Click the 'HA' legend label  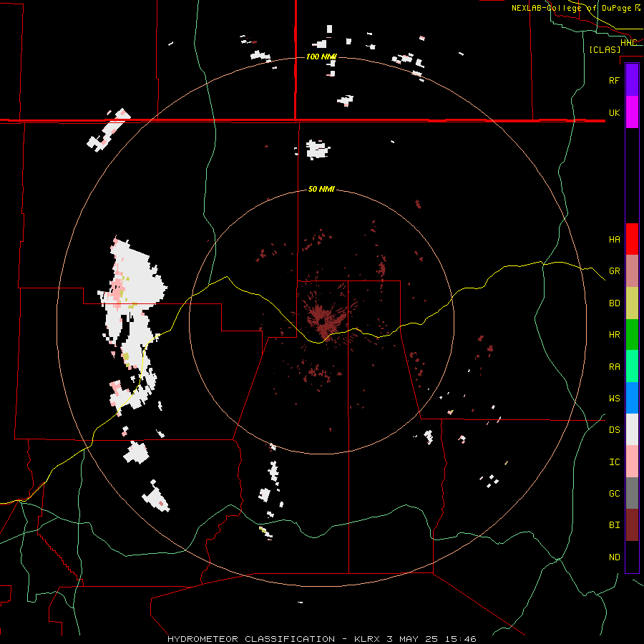click(614, 240)
